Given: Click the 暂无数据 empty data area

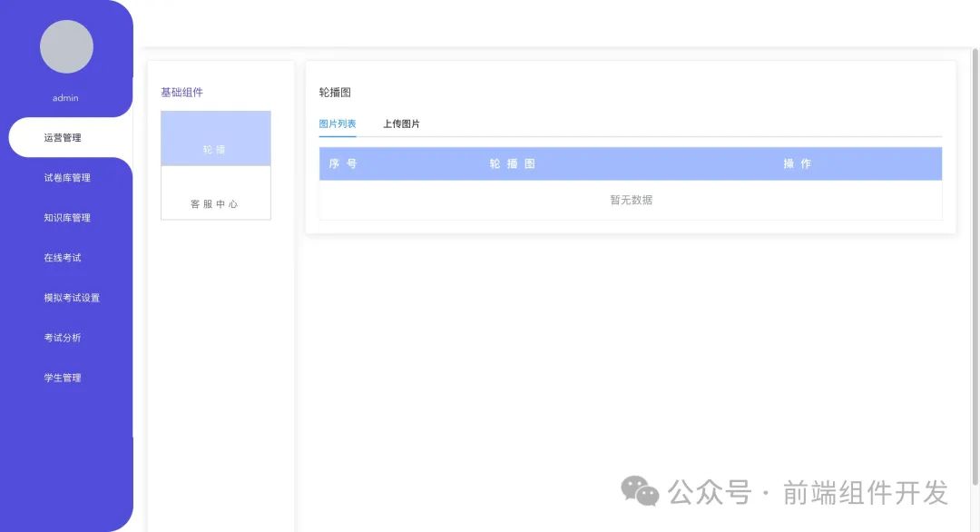Looking at the screenshot, I should coord(630,200).
